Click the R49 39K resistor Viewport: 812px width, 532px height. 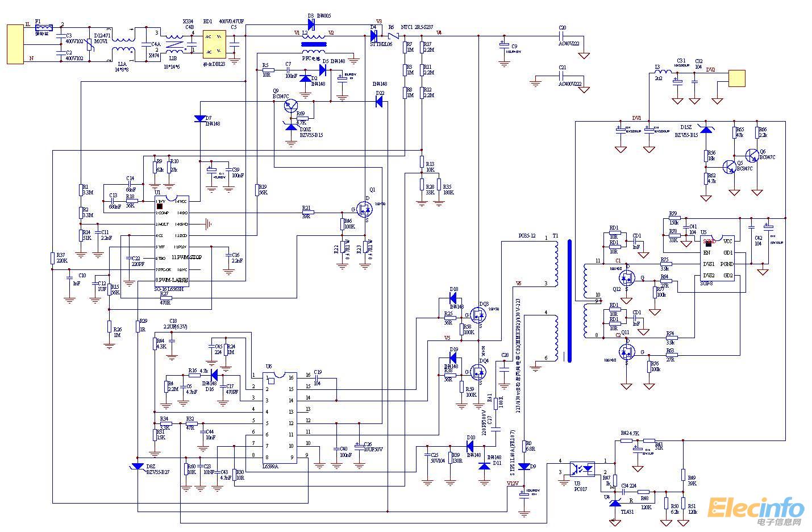[x=682, y=475]
